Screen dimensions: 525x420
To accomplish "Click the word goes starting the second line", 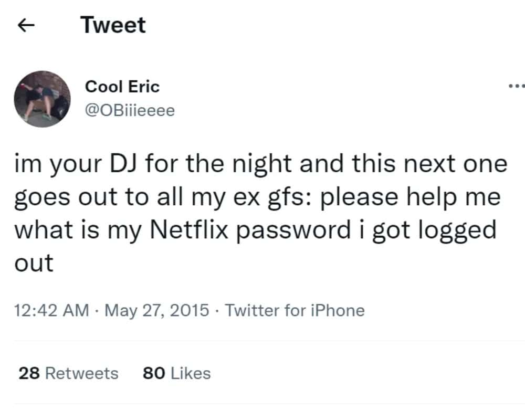I will 42,198.
